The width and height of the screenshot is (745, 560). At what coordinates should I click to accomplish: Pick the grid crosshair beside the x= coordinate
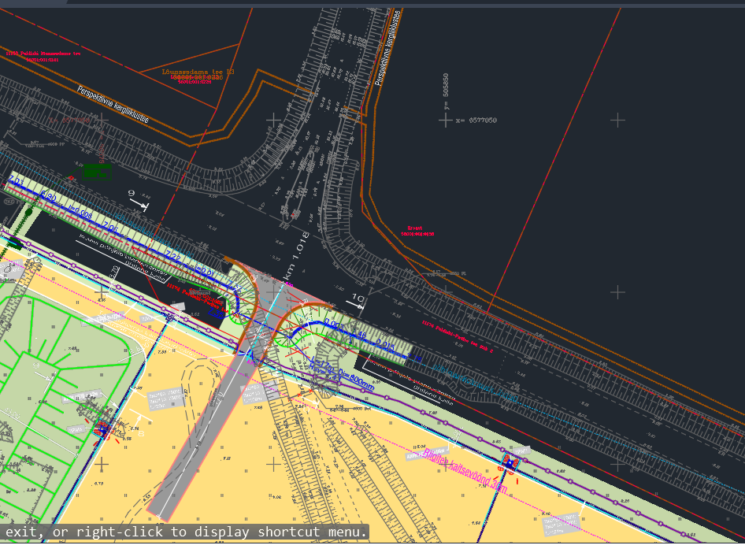click(446, 120)
